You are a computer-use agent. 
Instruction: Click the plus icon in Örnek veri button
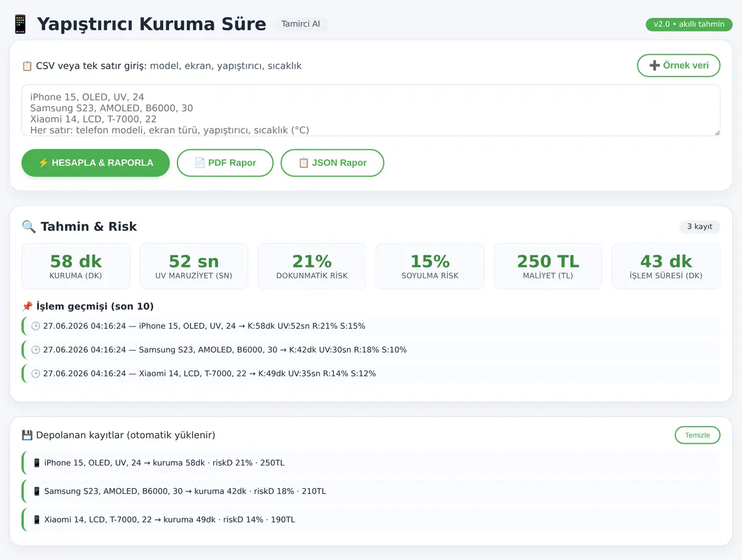(x=654, y=66)
